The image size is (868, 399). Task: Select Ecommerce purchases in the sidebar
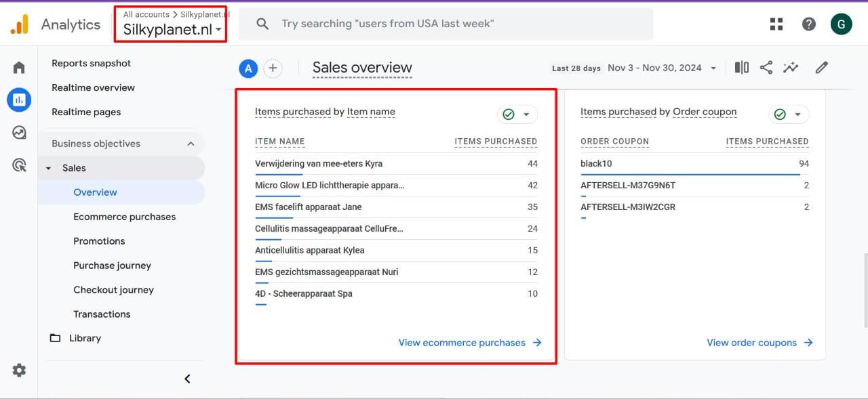click(125, 217)
